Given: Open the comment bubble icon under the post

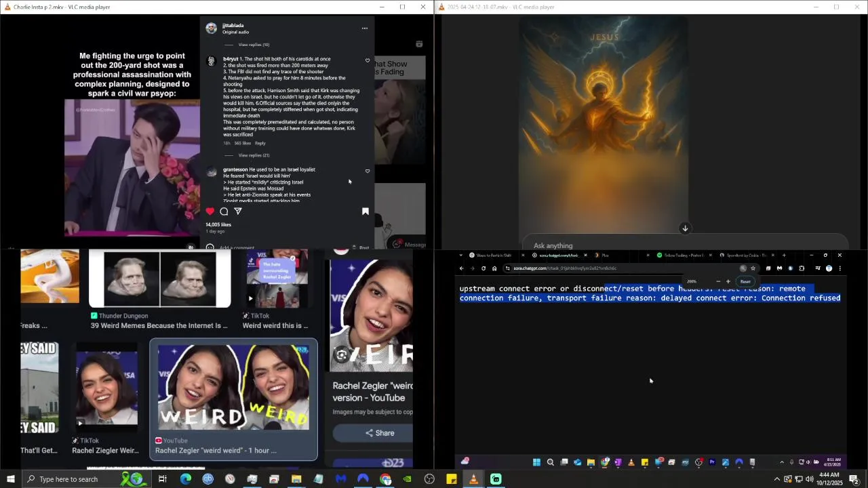Looking at the screenshot, I should (x=224, y=211).
